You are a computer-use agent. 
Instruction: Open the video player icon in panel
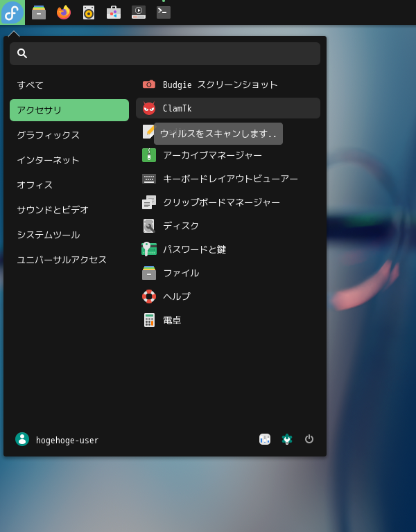point(139,12)
